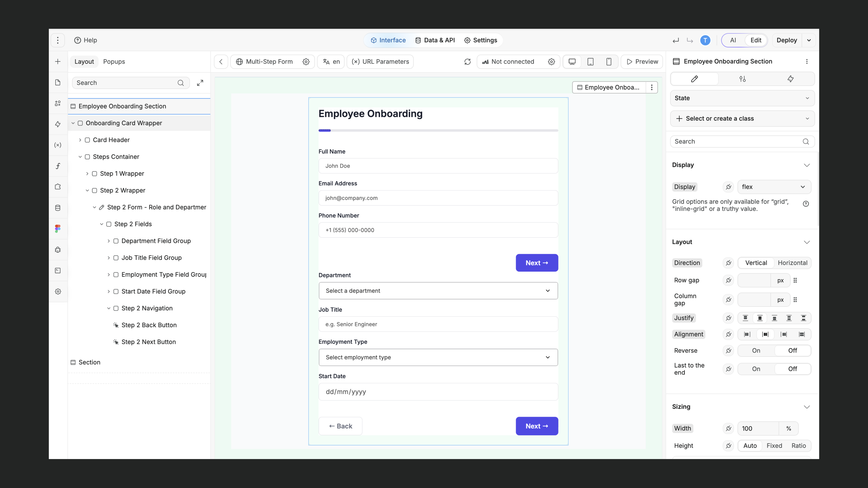Click the Deploy button

[x=786, y=40]
